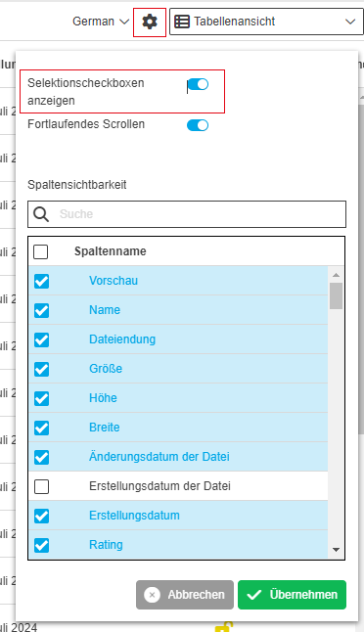Click the Größe row label
Screen dimensions: 364x632
pyautogui.click(x=106, y=369)
